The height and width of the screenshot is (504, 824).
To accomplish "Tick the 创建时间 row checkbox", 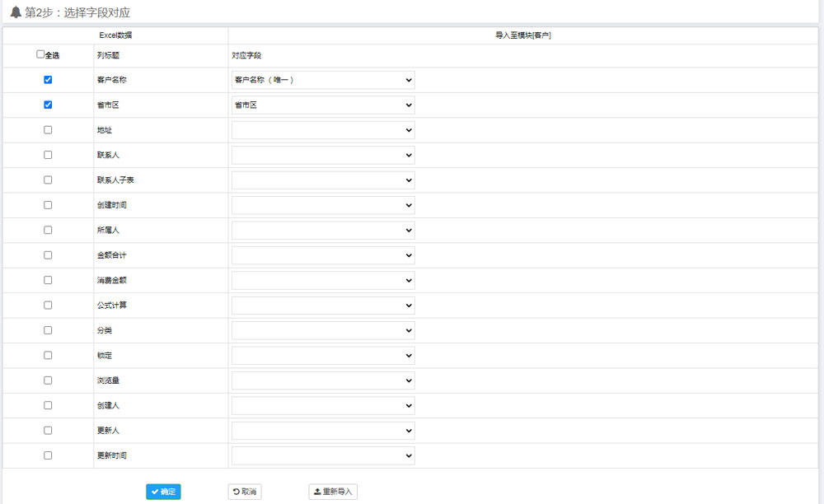I will click(48, 205).
